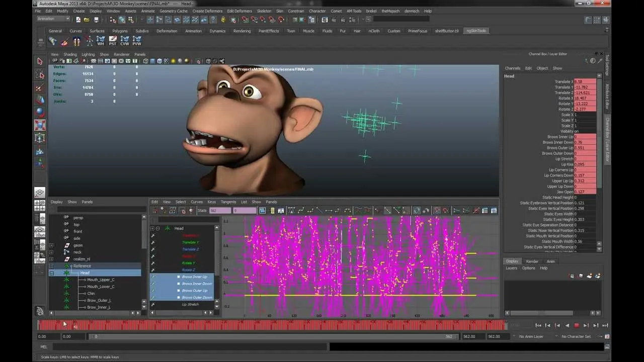644x362 pixels.
Task: Click the yellow light sphere in viewport toolbar
Action: click(174, 61)
